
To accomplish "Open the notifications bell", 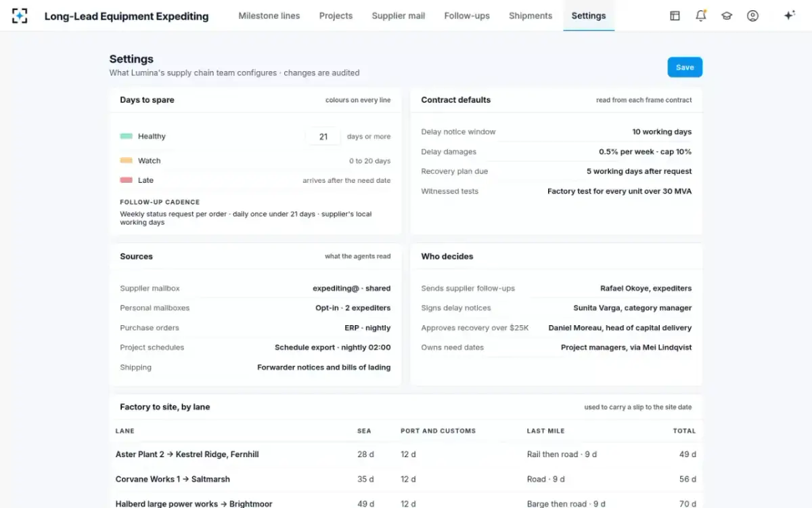I will click(701, 16).
